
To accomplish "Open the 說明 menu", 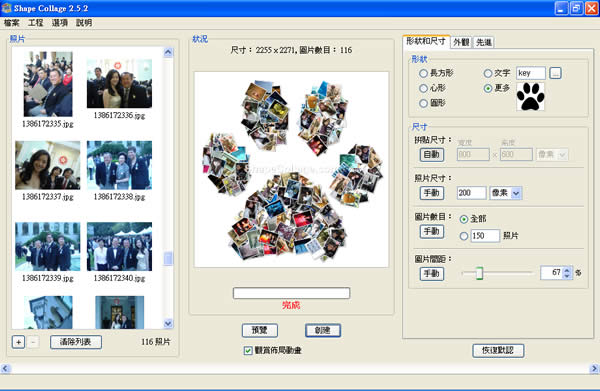I will click(84, 23).
